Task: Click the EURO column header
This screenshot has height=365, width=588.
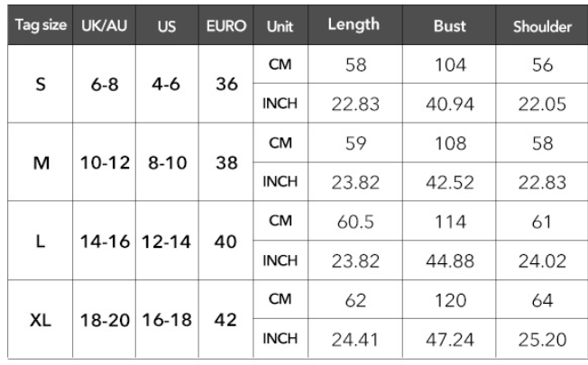Action: pos(226,25)
